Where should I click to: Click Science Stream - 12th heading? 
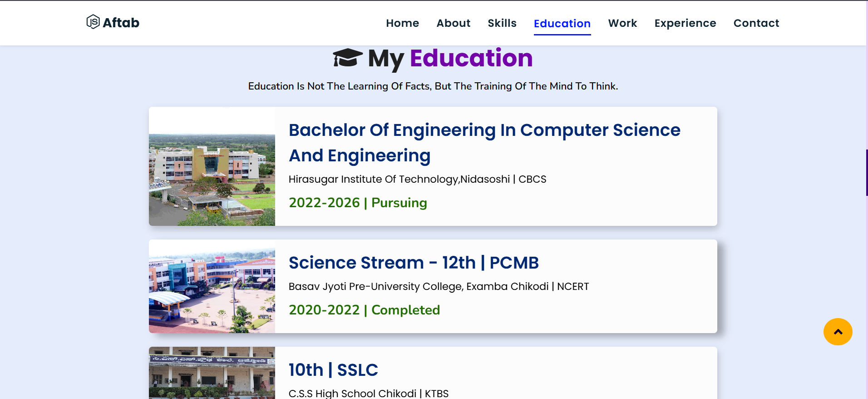[413, 263]
